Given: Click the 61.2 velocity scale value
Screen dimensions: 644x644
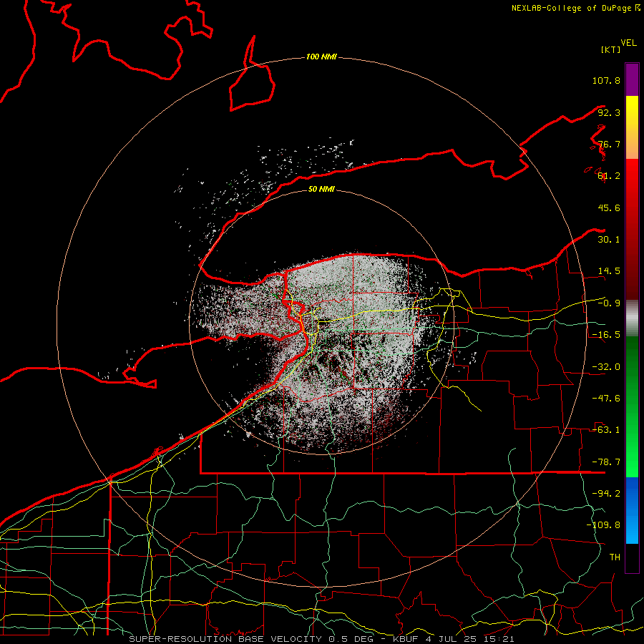Looking at the screenshot, I should pyautogui.click(x=609, y=176).
